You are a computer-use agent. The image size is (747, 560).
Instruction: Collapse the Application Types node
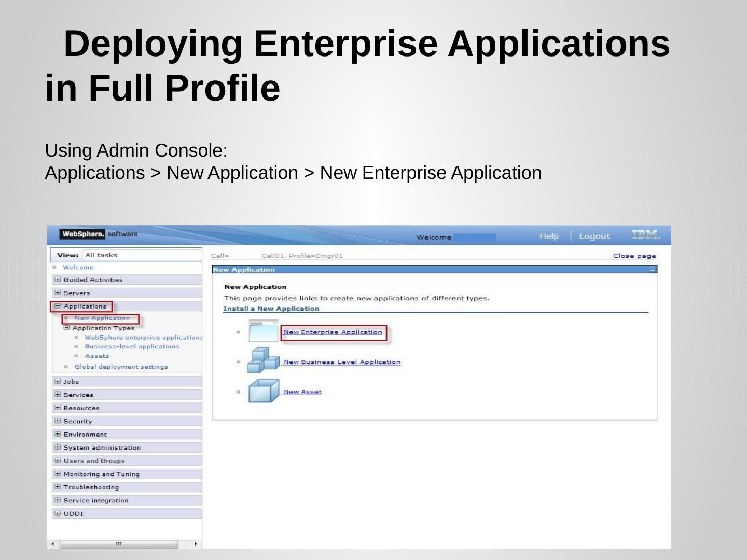pos(66,328)
